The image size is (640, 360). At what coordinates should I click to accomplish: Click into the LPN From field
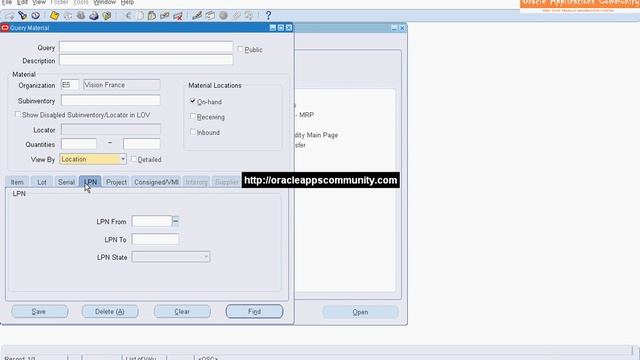(151, 221)
